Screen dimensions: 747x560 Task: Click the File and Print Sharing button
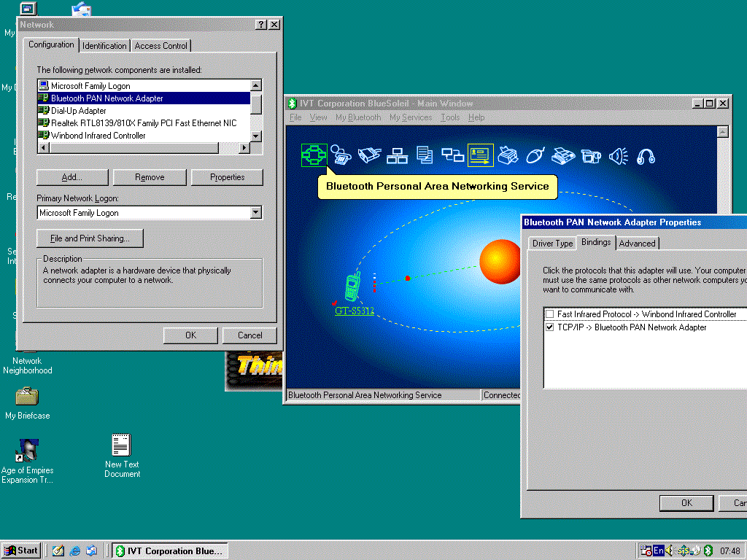coord(90,238)
